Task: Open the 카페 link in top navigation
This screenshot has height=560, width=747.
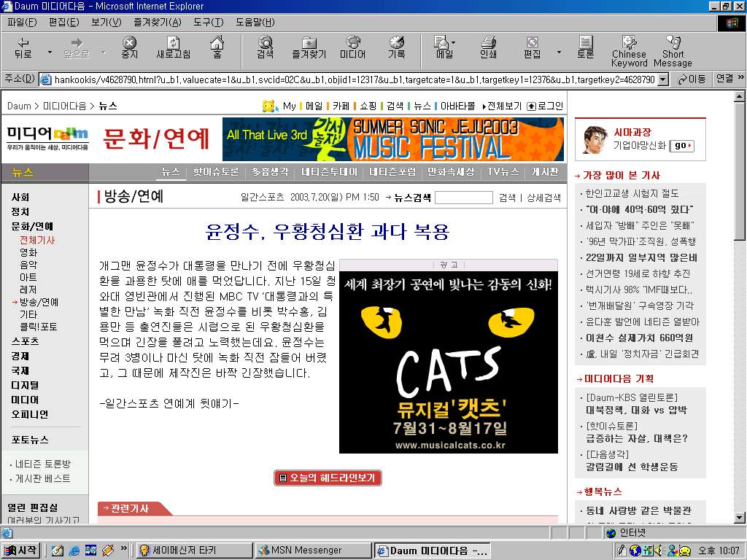Action: click(341, 106)
